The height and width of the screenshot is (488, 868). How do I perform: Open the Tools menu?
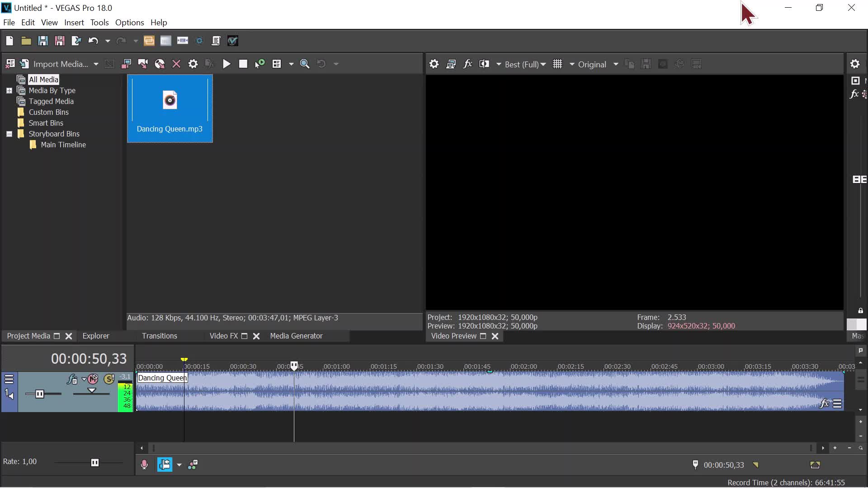[99, 23]
